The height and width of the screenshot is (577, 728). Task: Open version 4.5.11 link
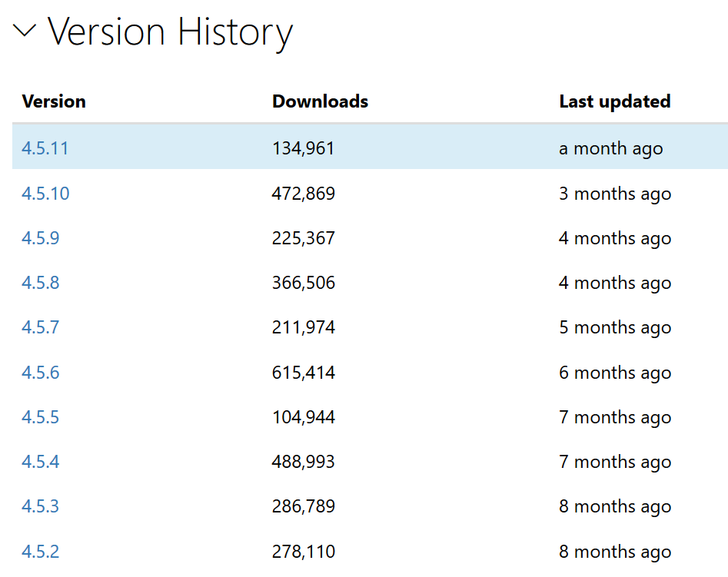pos(45,148)
